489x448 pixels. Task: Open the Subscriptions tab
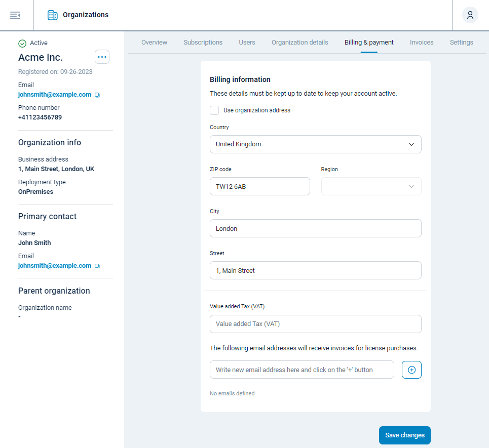point(203,43)
